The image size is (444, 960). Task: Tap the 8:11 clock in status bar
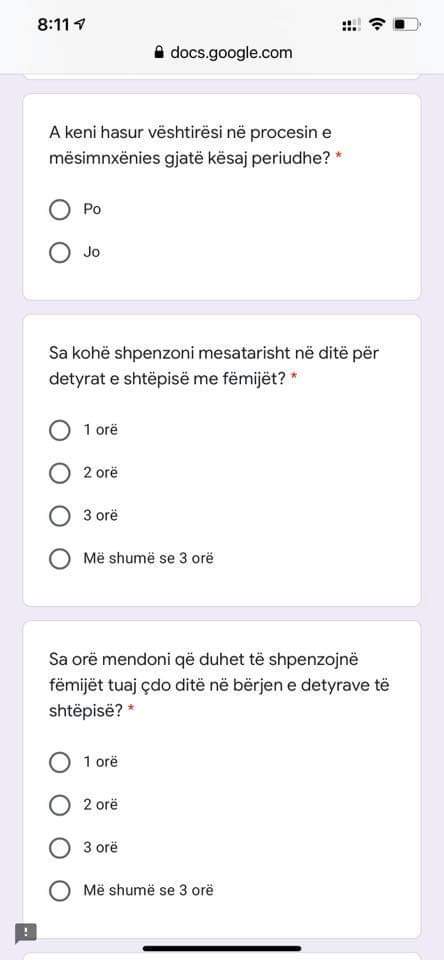point(53,24)
